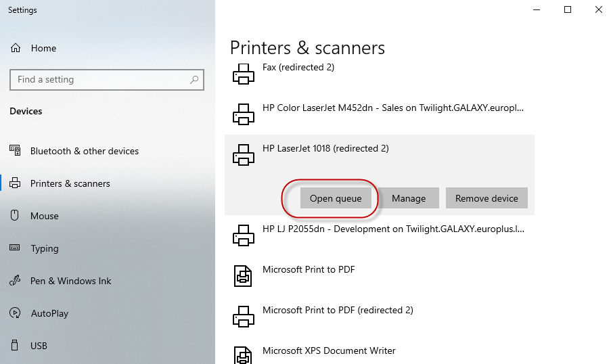This screenshot has height=364, width=611.
Task: Click the Remove device button
Action: pos(486,198)
